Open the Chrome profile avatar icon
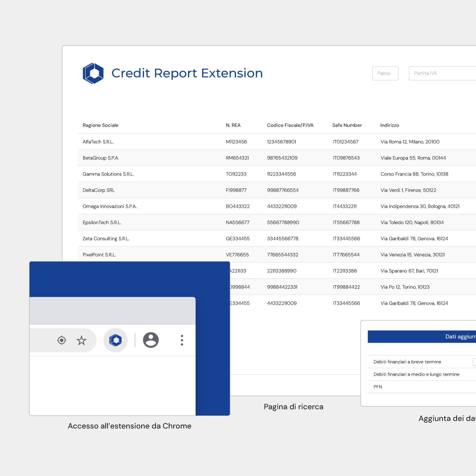The width and height of the screenshot is (476, 476). coord(150,340)
